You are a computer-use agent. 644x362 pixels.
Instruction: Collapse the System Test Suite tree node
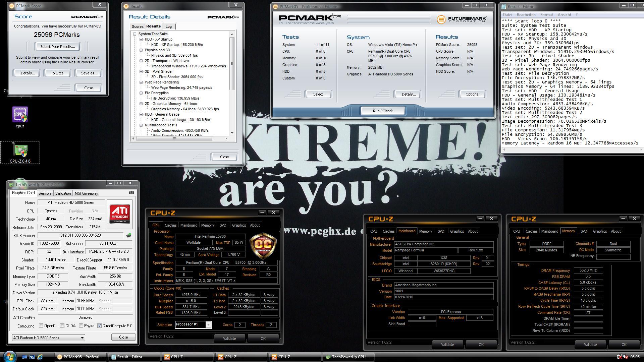click(x=135, y=34)
